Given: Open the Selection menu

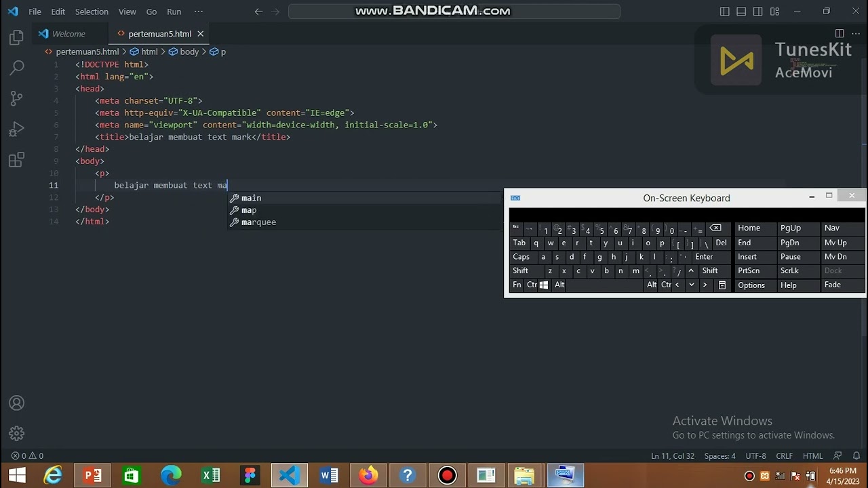Looking at the screenshot, I should (x=92, y=12).
